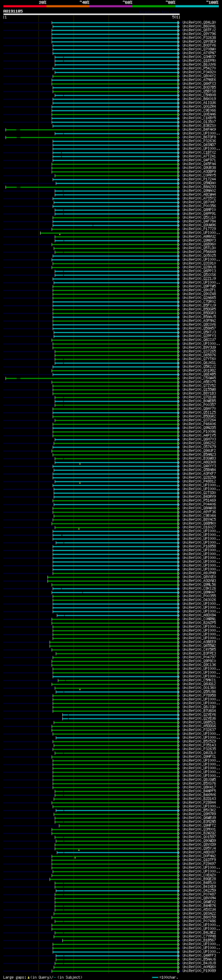Select hit label UniRef100_P46406

199,424
